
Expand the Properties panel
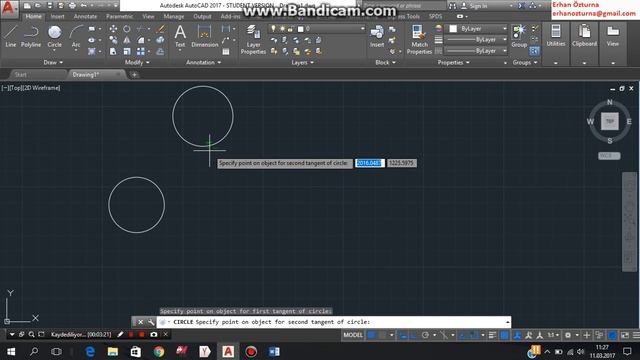click(453, 62)
